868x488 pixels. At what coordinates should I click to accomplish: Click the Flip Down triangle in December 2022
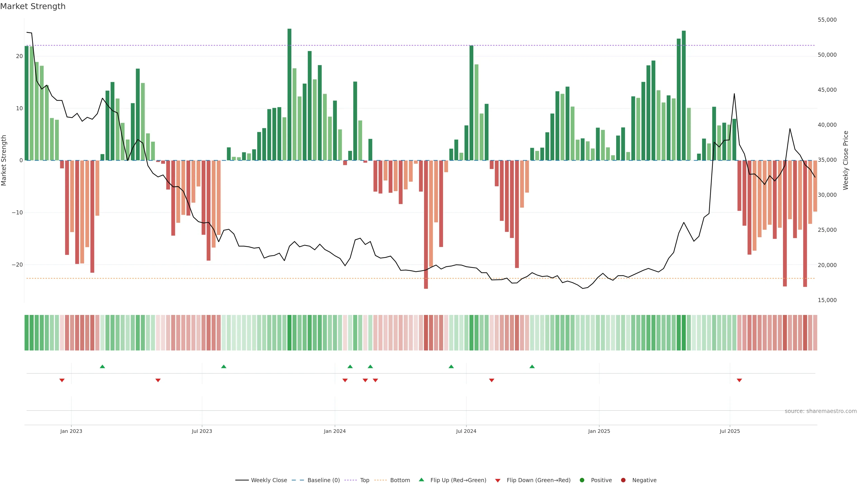62,380
